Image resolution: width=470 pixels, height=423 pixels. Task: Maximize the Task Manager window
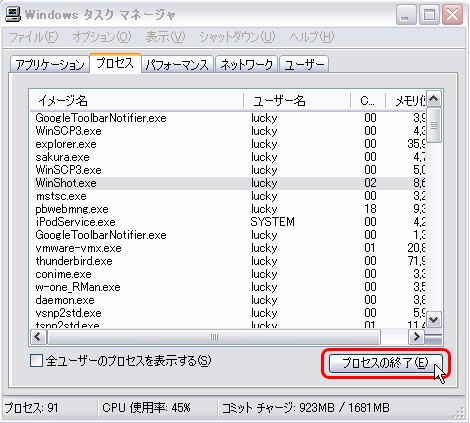point(429,15)
